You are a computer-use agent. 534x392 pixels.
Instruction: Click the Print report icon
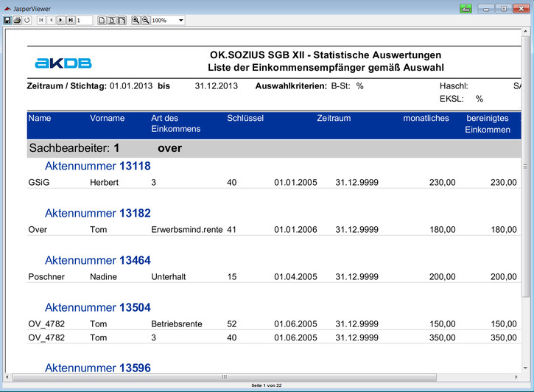[x=17, y=21]
